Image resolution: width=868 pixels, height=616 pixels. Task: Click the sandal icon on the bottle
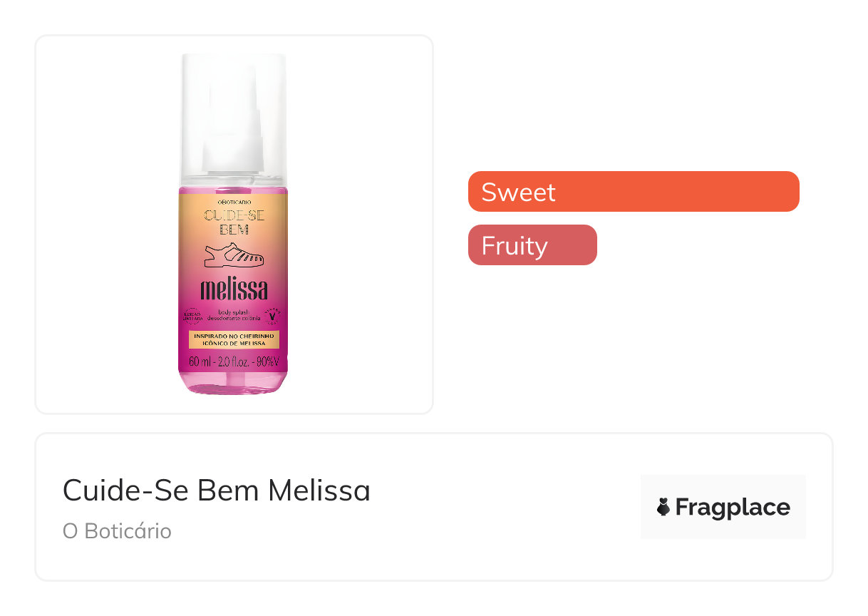(x=234, y=255)
